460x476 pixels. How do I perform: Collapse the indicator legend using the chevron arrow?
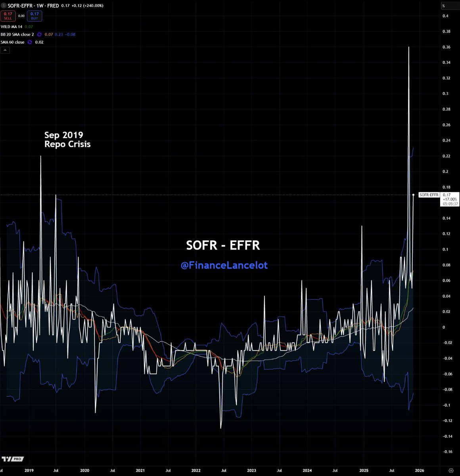[5, 50]
